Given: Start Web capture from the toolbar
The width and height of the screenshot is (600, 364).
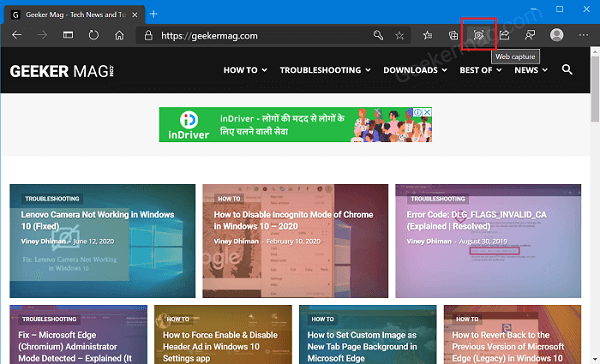Looking at the screenshot, I should 479,35.
